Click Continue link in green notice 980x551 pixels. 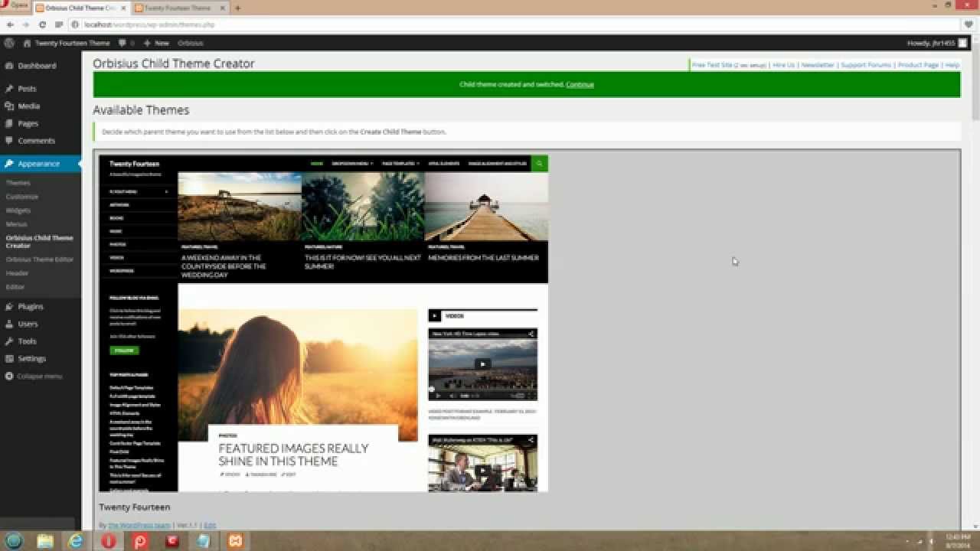coord(580,84)
